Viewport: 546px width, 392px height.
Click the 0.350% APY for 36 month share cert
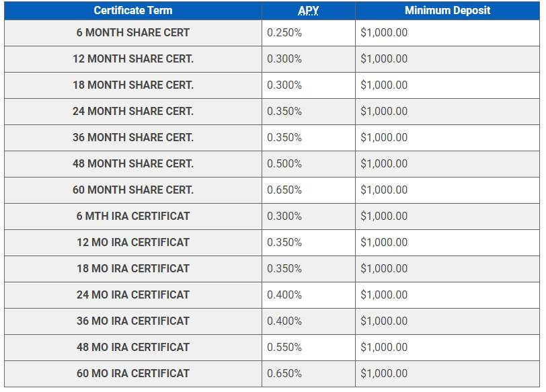(x=284, y=138)
